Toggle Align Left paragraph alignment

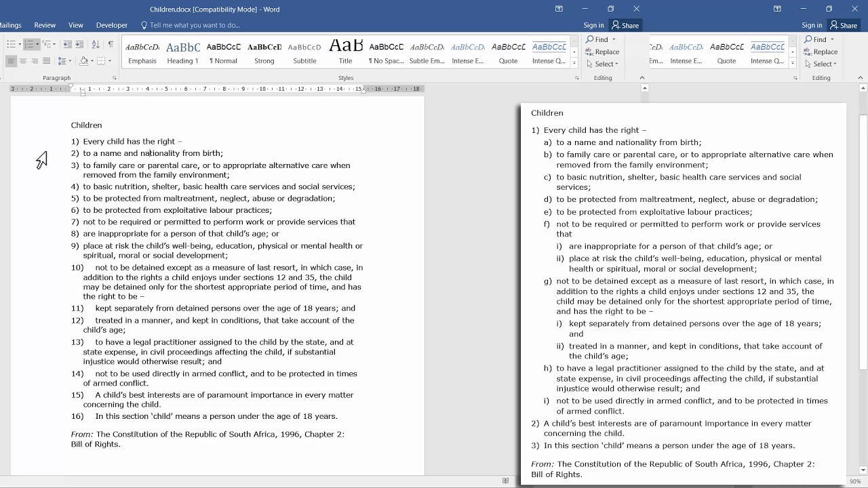point(11,61)
